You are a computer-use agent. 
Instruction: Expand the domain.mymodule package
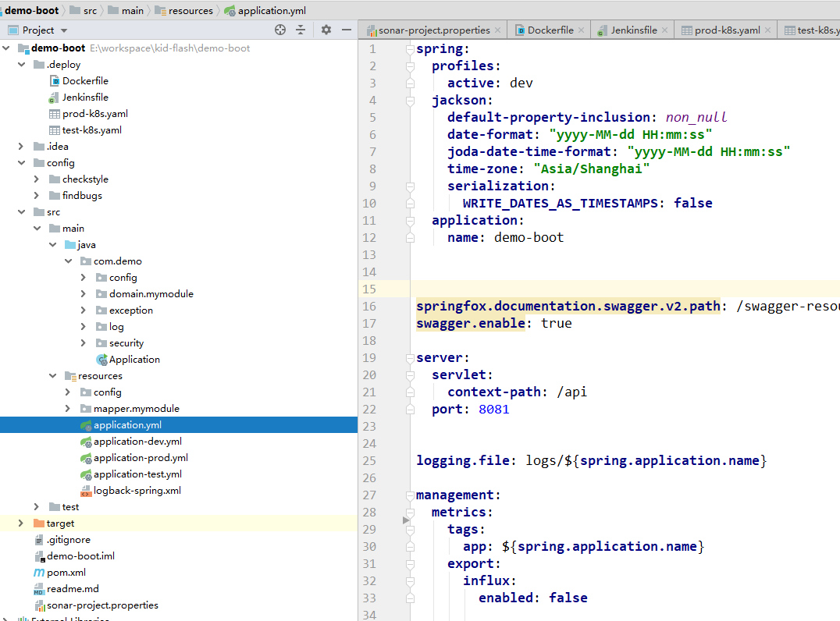[x=83, y=294]
